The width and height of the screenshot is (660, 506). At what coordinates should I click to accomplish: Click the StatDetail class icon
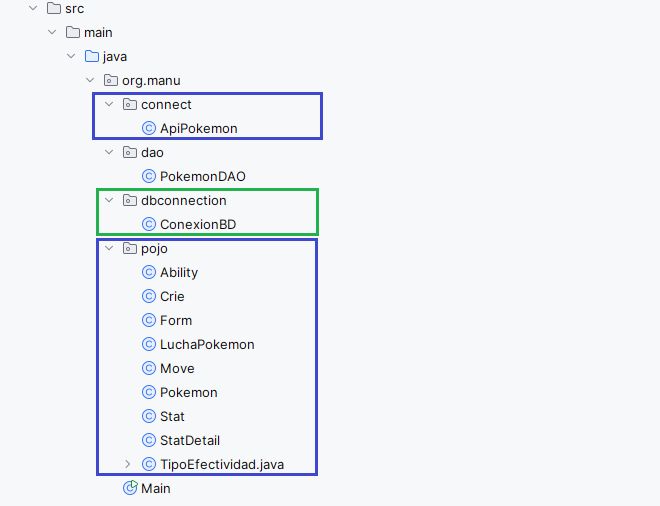[x=149, y=440]
